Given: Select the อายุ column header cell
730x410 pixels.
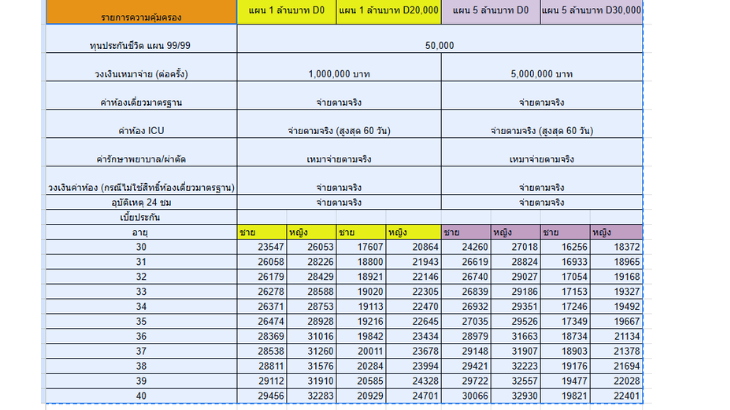Looking at the screenshot, I should point(141,232).
